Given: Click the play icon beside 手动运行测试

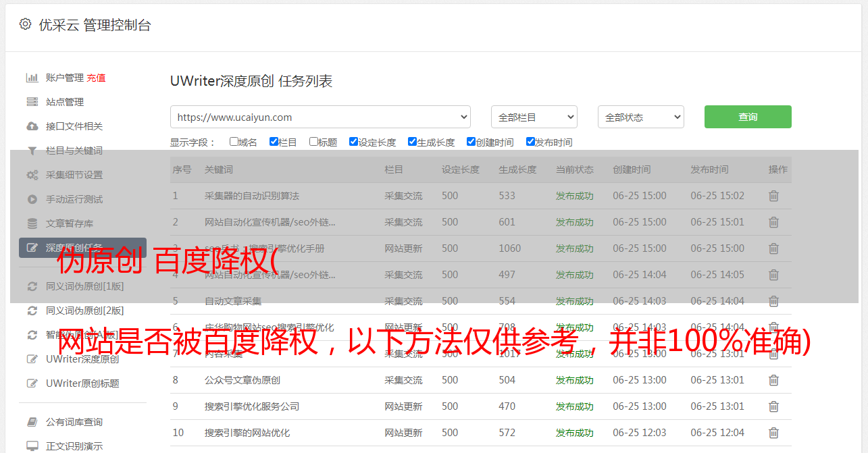Looking at the screenshot, I should 32,199.
